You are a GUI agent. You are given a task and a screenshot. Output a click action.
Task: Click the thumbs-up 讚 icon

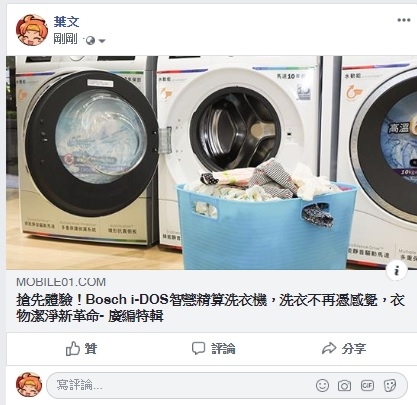click(x=73, y=349)
